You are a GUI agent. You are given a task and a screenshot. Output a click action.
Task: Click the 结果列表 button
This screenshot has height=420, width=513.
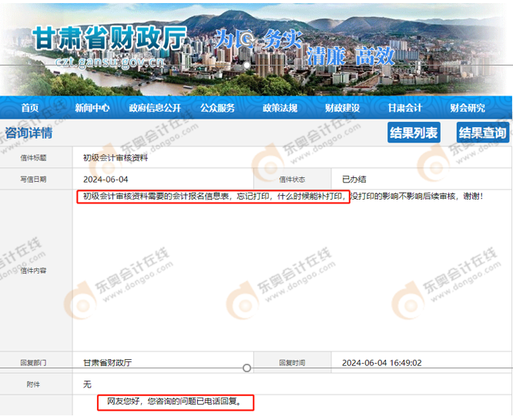click(414, 133)
